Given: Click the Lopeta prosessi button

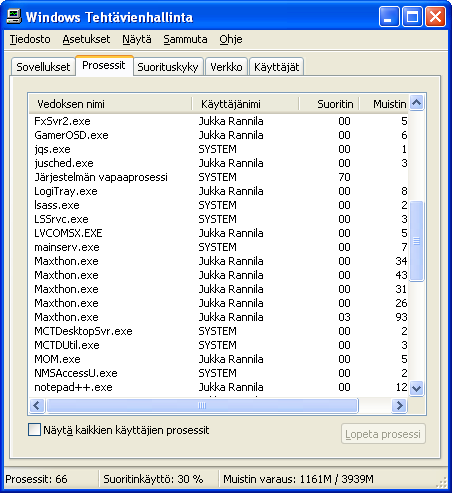Looking at the screenshot, I should 383,434.
